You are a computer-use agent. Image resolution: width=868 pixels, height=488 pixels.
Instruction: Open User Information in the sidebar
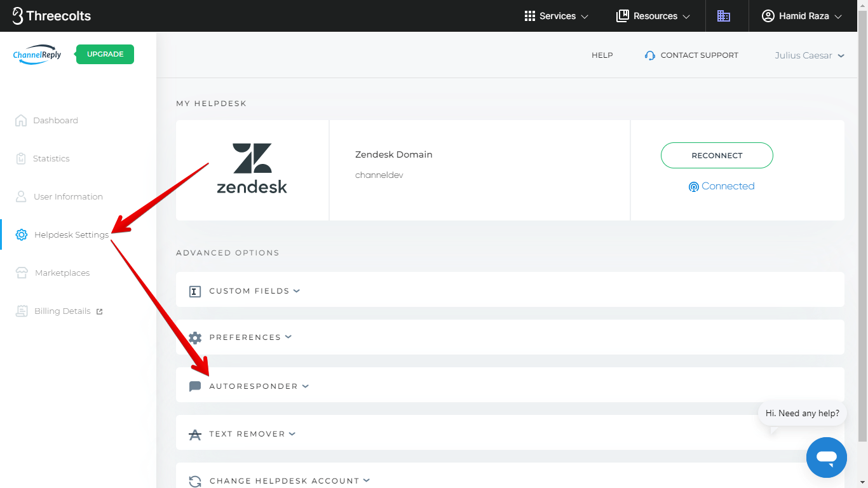pos(68,196)
